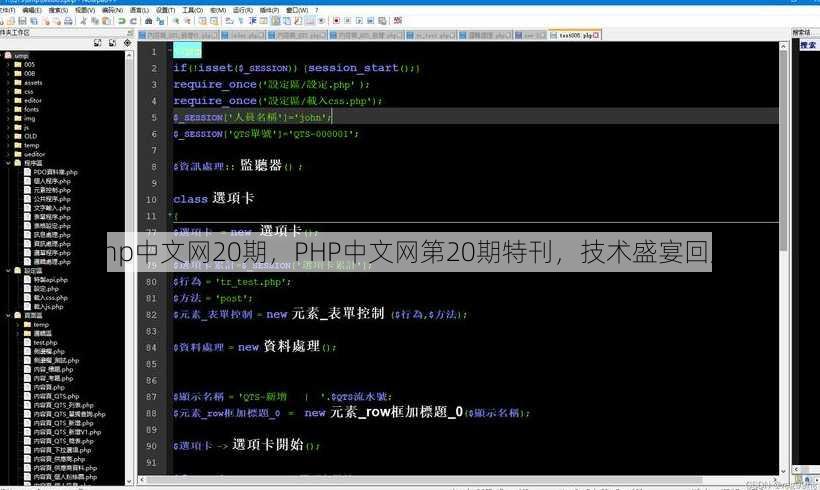This screenshot has width=820, height=490.
Task: Click the Find and Replace toolbar icon
Action: point(161,21)
